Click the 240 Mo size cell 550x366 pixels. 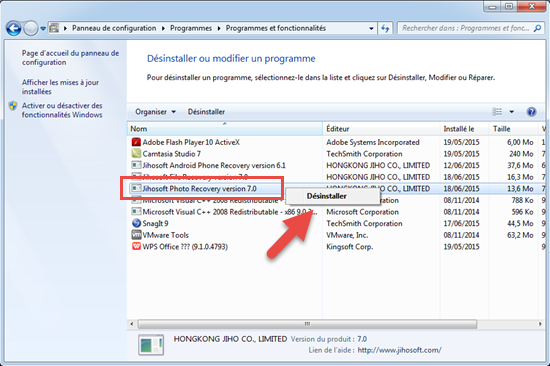click(521, 154)
